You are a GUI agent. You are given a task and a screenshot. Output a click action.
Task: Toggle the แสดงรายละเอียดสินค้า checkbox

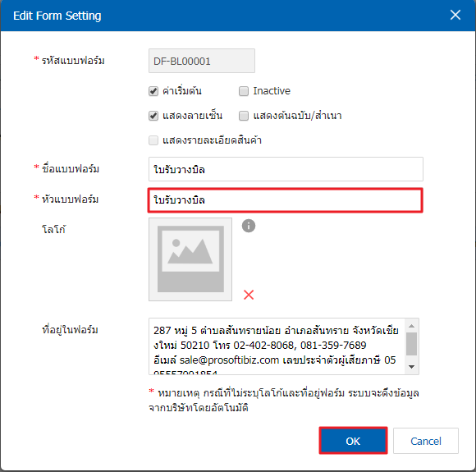[x=153, y=140]
